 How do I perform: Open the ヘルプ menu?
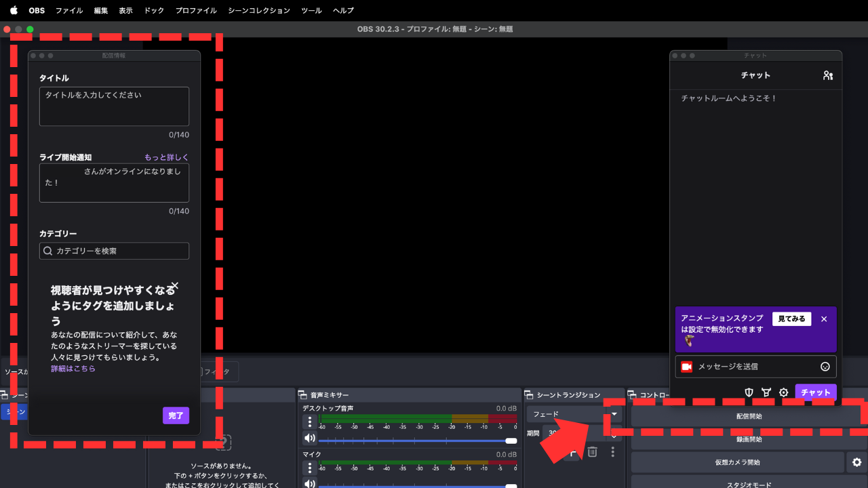point(343,10)
